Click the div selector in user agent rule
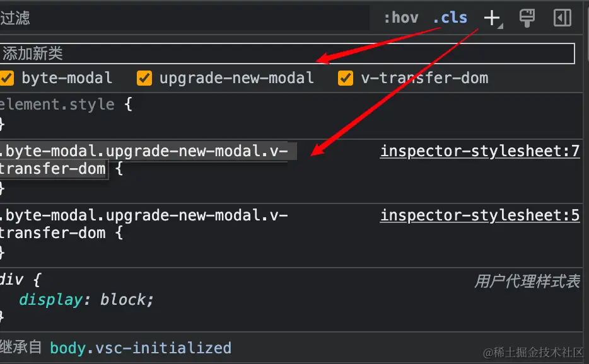 tap(11, 280)
